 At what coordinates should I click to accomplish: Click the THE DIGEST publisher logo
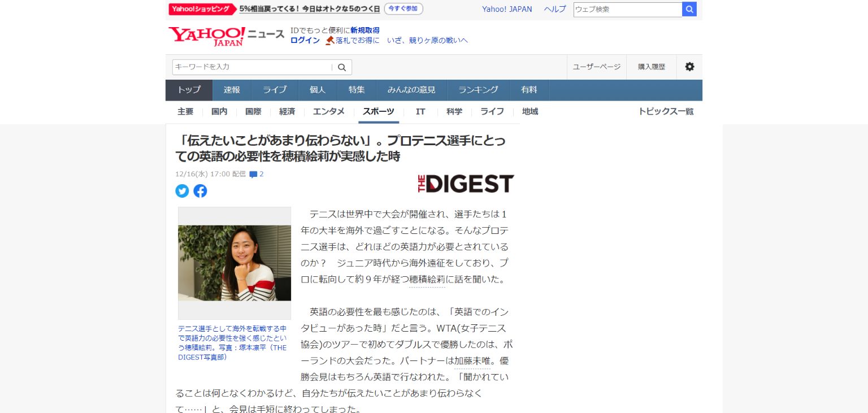[466, 184]
